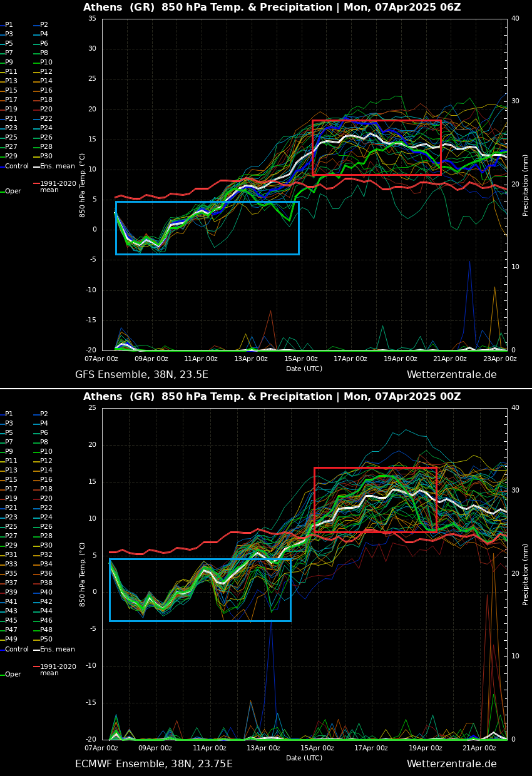Click the GFS Ensemble, 38N, 23.5E caption
Image resolution: width=532 pixels, height=776 pixels.
(x=141, y=375)
